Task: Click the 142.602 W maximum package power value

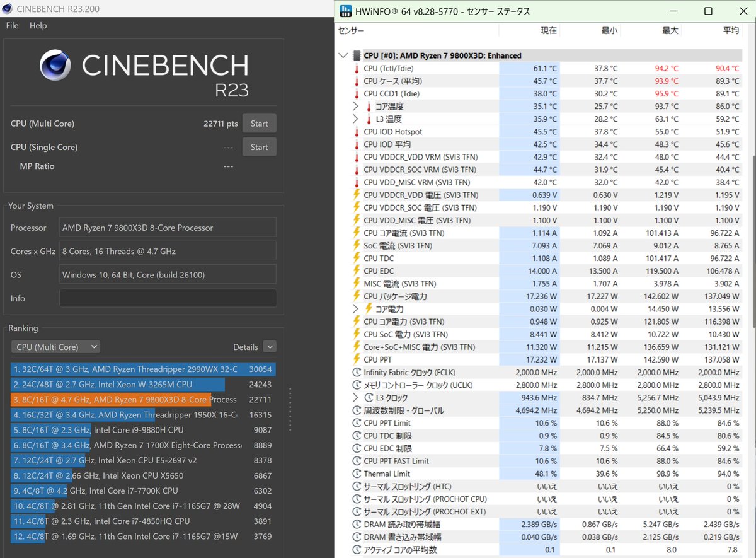Action: [661, 296]
